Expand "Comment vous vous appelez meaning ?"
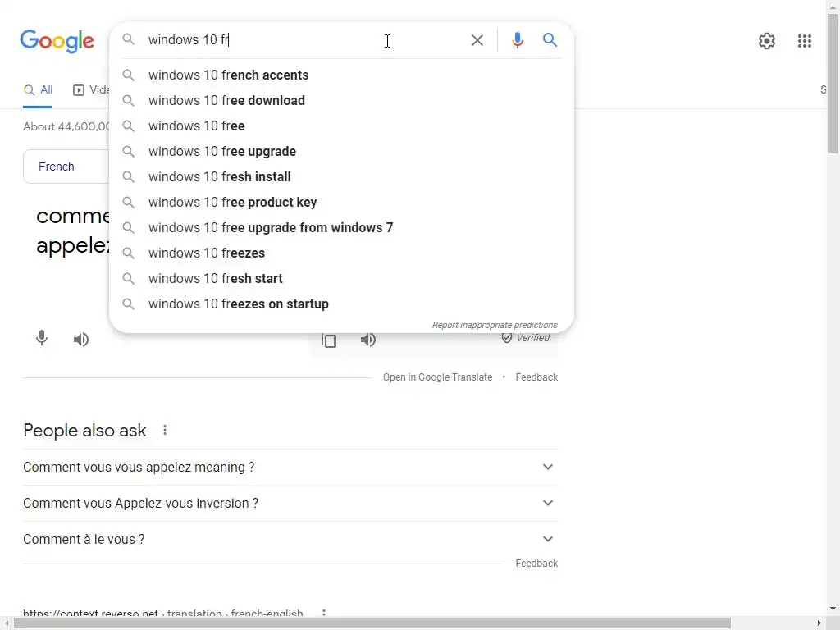The width and height of the screenshot is (840, 630). click(548, 468)
